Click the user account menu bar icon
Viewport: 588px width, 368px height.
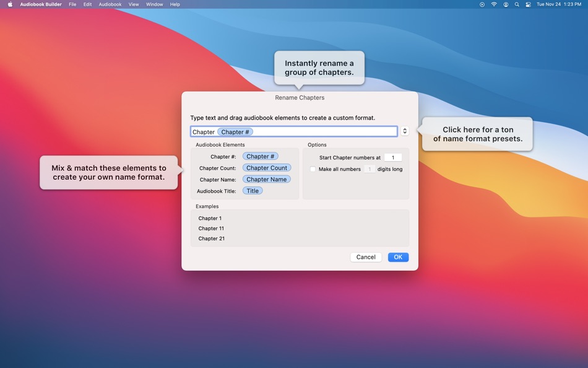tap(506, 4)
